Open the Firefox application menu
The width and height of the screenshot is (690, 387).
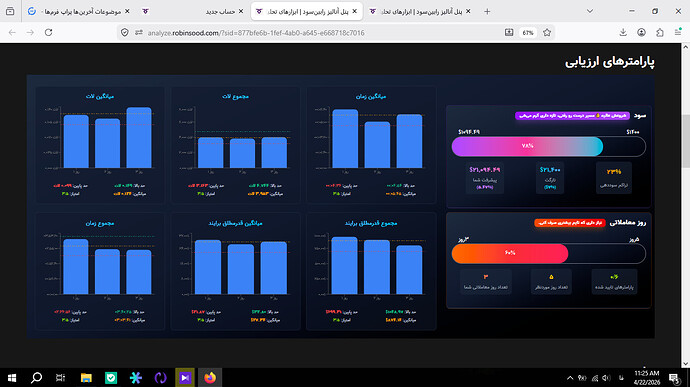tap(678, 32)
